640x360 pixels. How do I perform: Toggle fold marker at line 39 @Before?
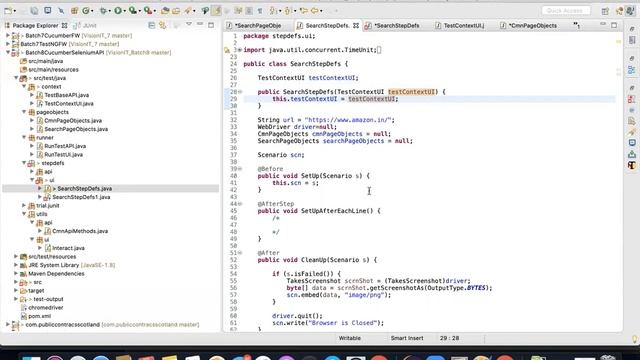(x=240, y=169)
